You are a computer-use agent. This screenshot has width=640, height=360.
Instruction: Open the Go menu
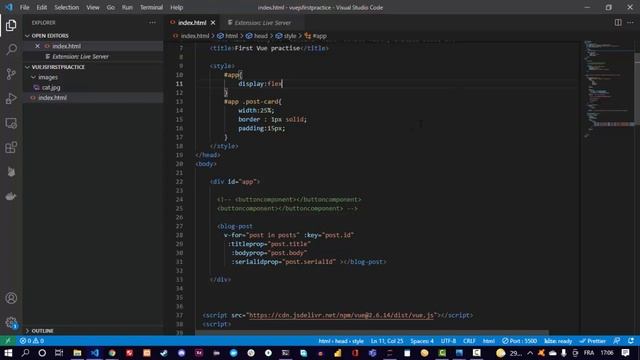[x=111, y=7]
